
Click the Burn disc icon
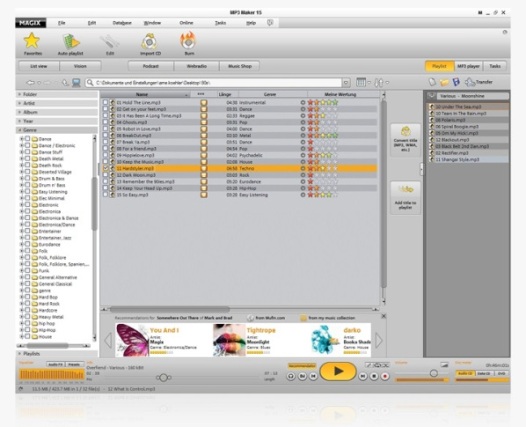[x=189, y=41]
